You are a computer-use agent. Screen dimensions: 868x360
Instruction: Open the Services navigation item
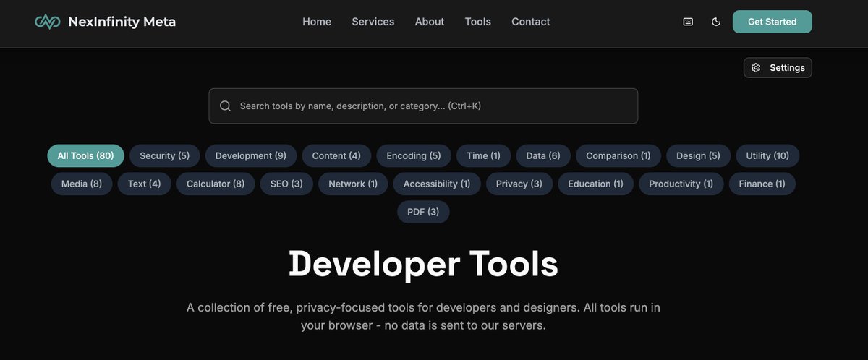(373, 22)
